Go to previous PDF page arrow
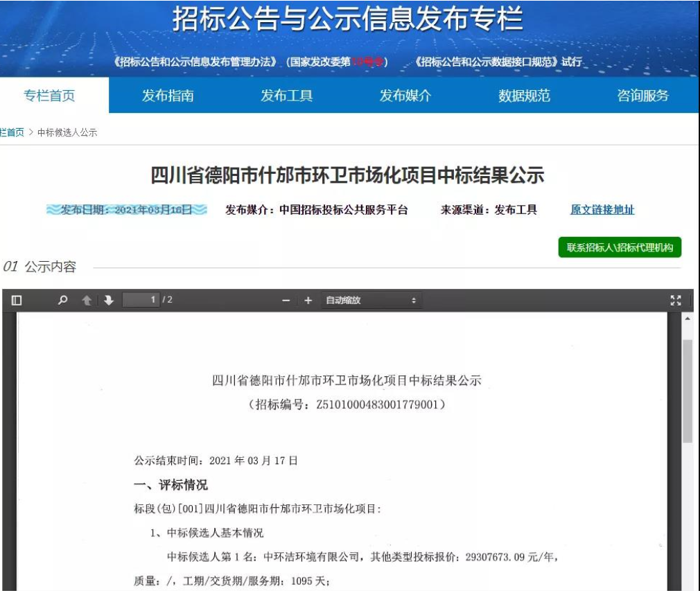The image size is (700, 602). [87, 300]
